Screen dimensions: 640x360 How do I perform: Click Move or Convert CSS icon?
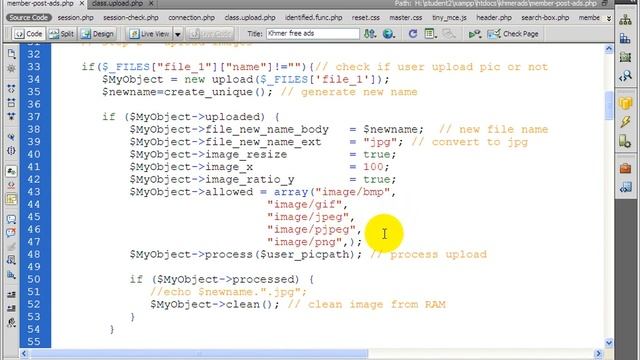point(11,275)
